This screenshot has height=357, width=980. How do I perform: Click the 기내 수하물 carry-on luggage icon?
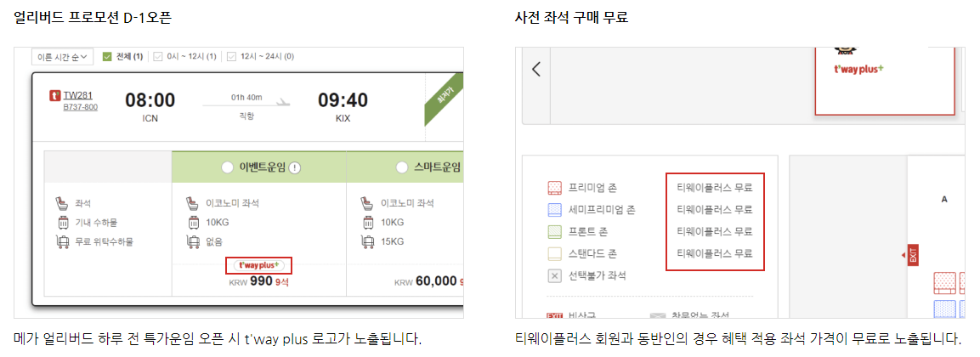62,222
